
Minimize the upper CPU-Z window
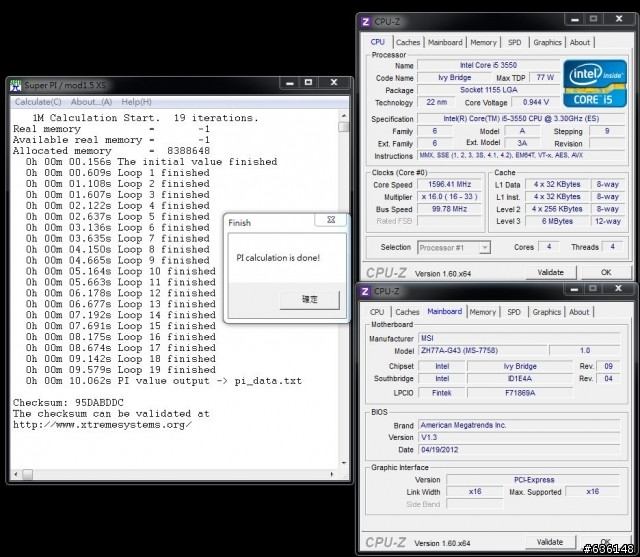tap(575, 19)
